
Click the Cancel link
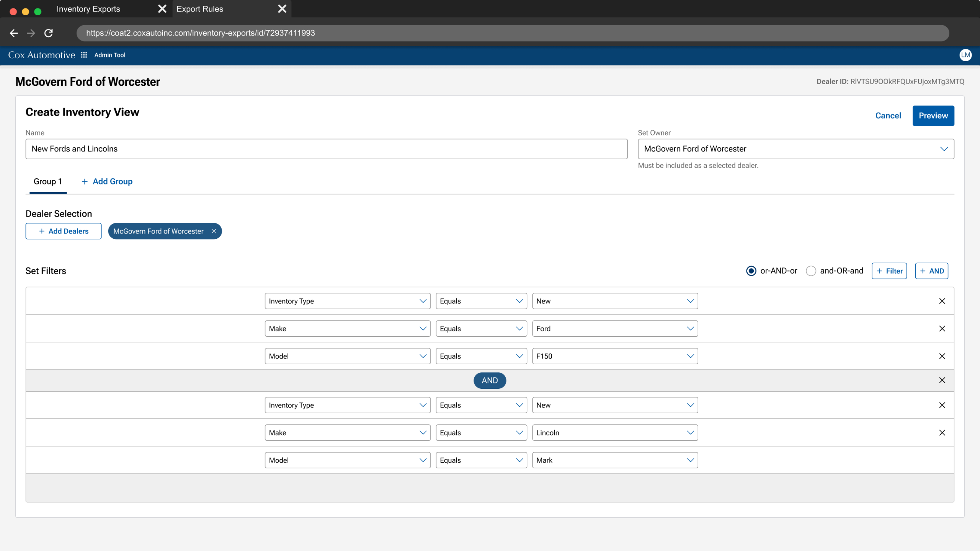click(x=888, y=116)
